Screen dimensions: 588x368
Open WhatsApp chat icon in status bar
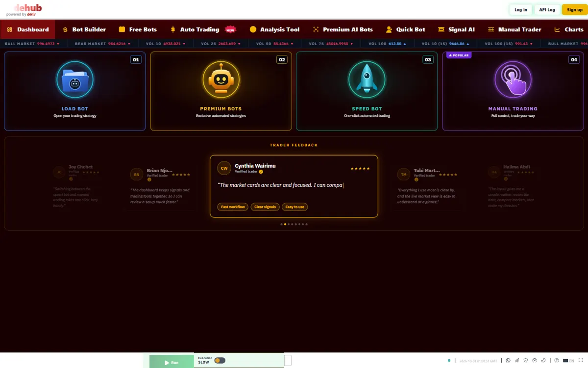508,361
